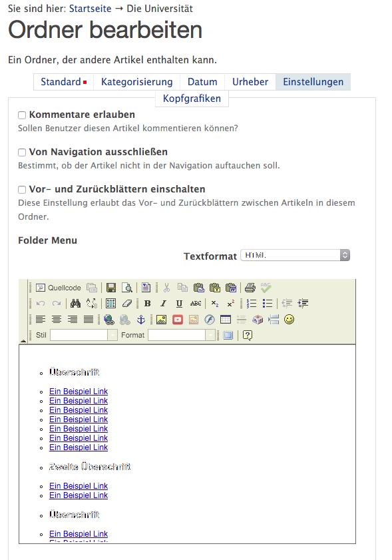Insert a link with the globe-chain icon
This screenshot has height=560, width=392.
coord(109,319)
